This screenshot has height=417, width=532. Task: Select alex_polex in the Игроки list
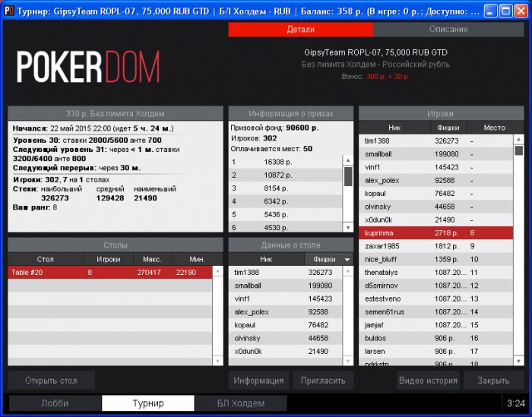pos(436,180)
